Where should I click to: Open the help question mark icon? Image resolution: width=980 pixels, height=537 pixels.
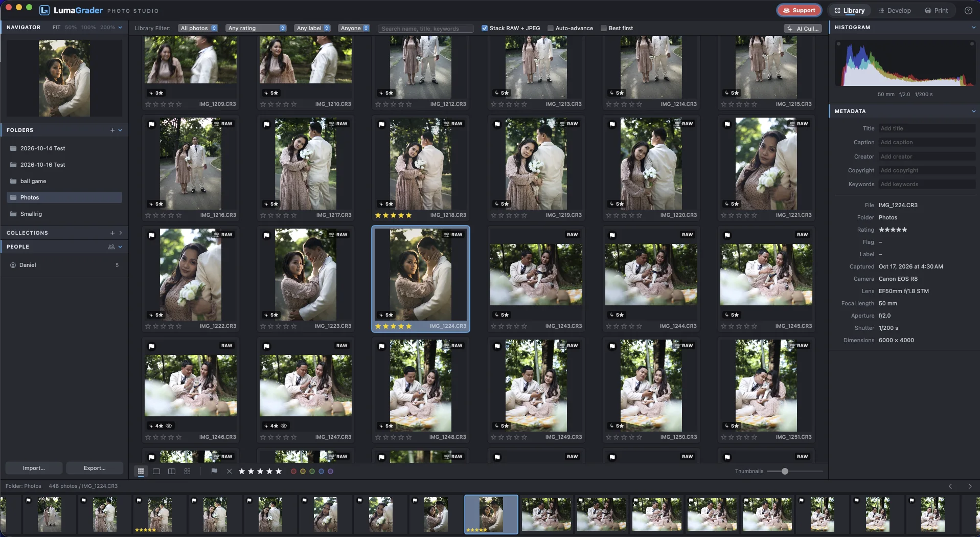point(968,10)
